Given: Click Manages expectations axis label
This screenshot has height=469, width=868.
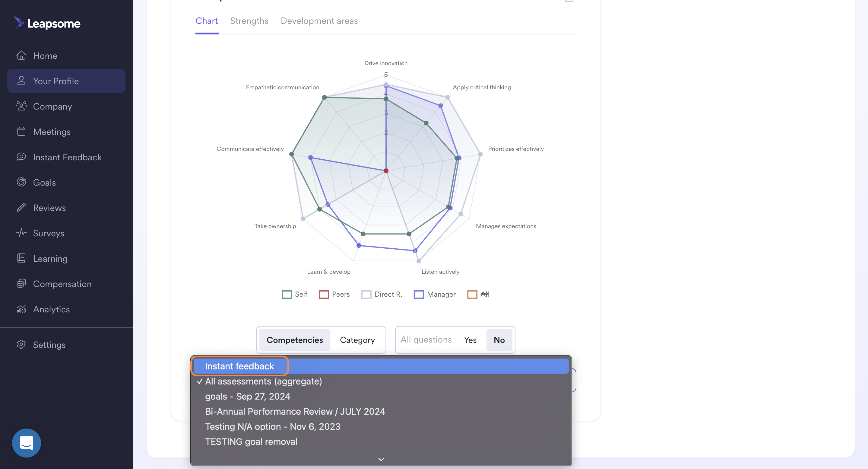Looking at the screenshot, I should pyautogui.click(x=506, y=226).
